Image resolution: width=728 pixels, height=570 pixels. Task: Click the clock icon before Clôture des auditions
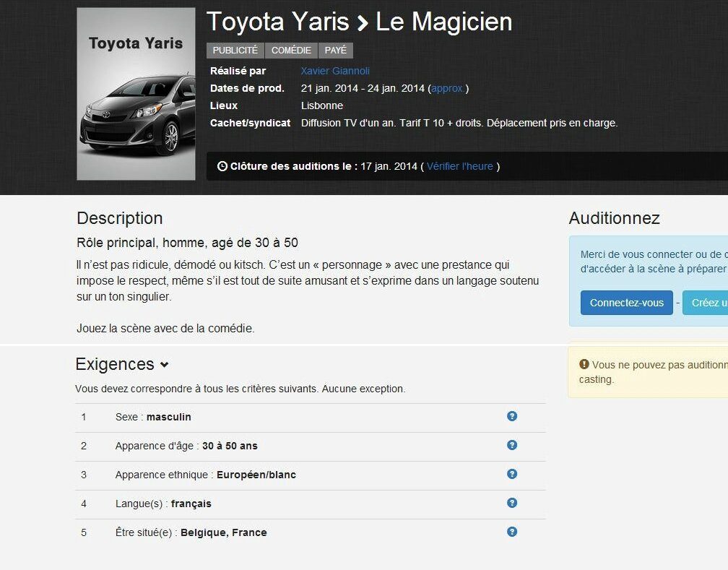[222, 166]
